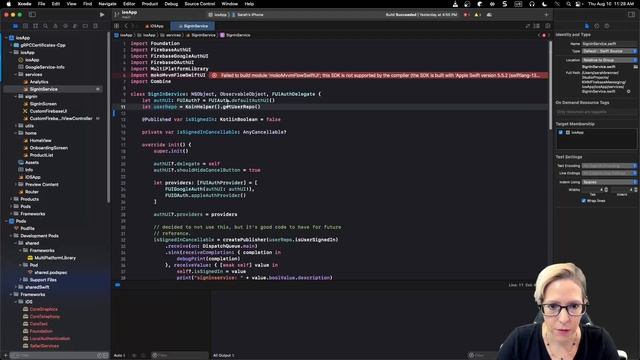This screenshot has width=640, height=360.
Task: Open the Product menu
Action: [x=150, y=4]
